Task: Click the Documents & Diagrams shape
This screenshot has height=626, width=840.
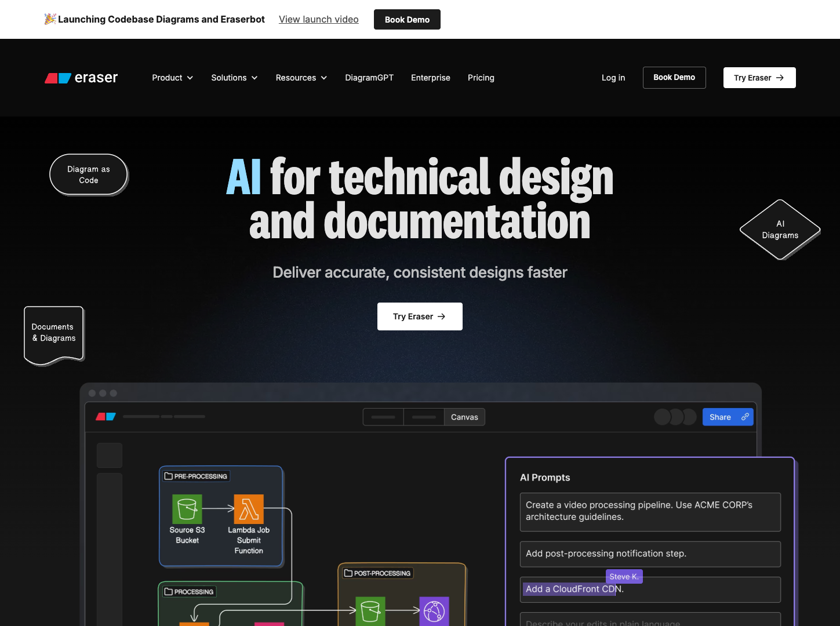Action: 54,333
